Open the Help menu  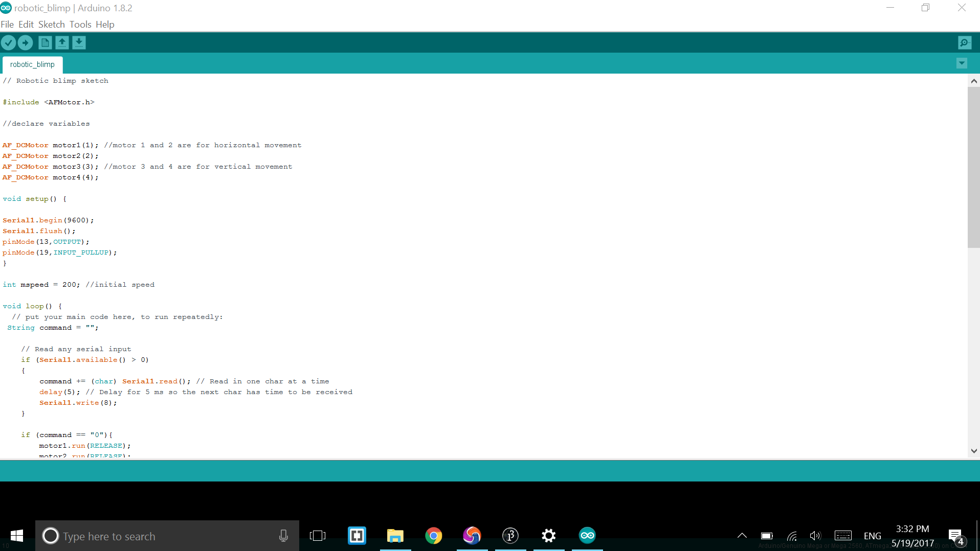point(105,25)
